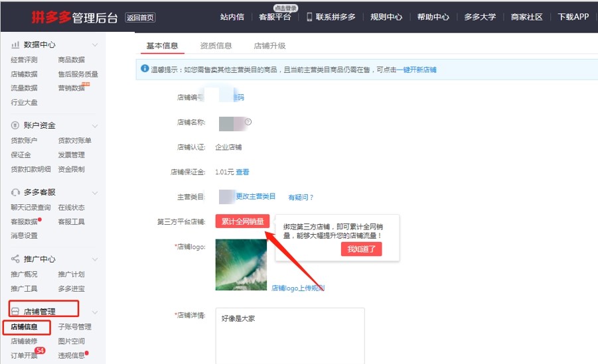Collapse the 数据中心 section chevron
Screen dimensions: 598x364
coord(95,45)
